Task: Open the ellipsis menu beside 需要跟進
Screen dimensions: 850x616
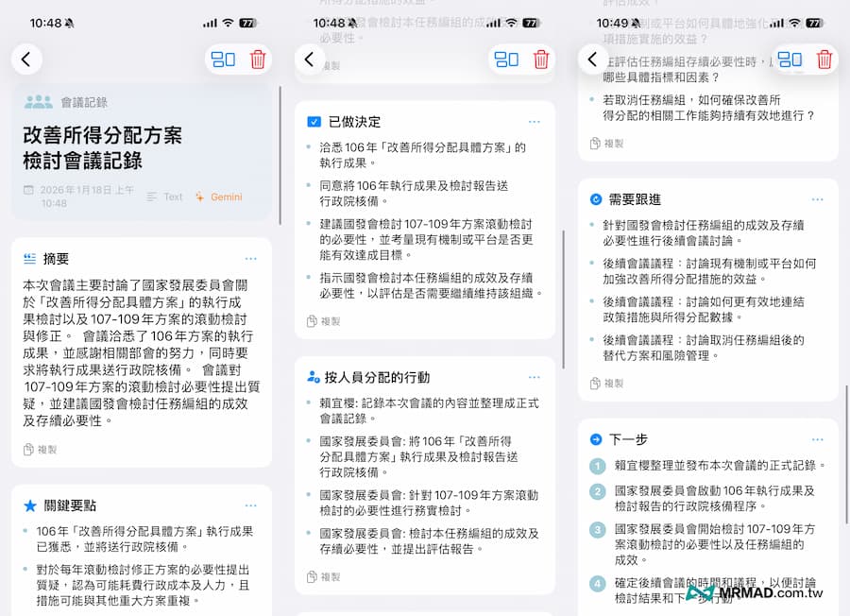Action: (818, 199)
